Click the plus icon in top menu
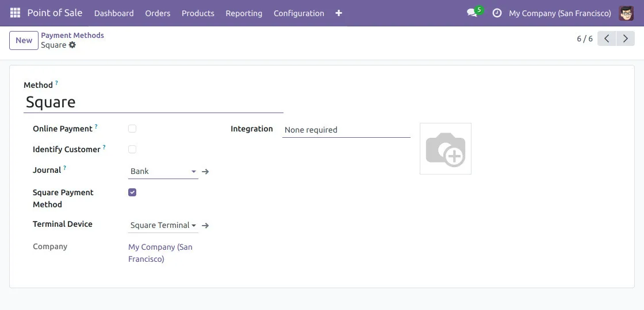This screenshot has height=310, width=644. [x=339, y=13]
